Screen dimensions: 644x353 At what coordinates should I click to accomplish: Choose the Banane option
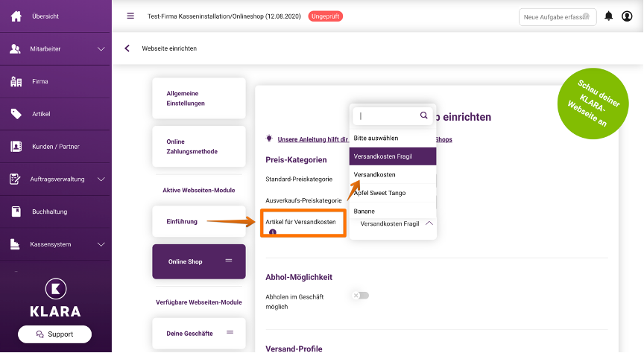[393, 211]
